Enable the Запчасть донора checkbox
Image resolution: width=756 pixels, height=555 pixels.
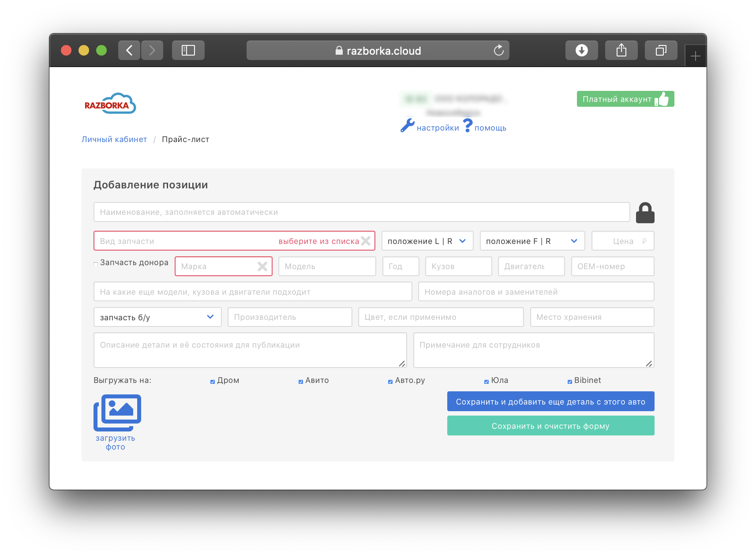click(96, 264)
